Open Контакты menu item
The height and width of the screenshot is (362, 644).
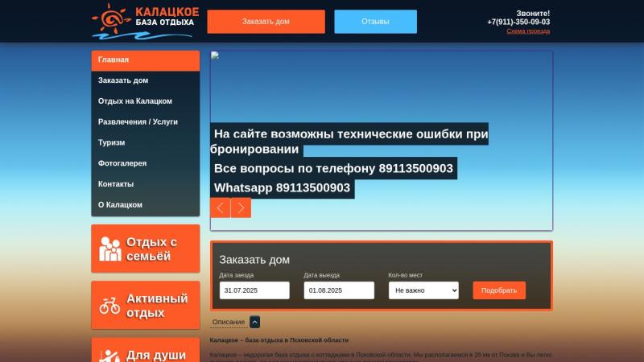coord(146,184)
